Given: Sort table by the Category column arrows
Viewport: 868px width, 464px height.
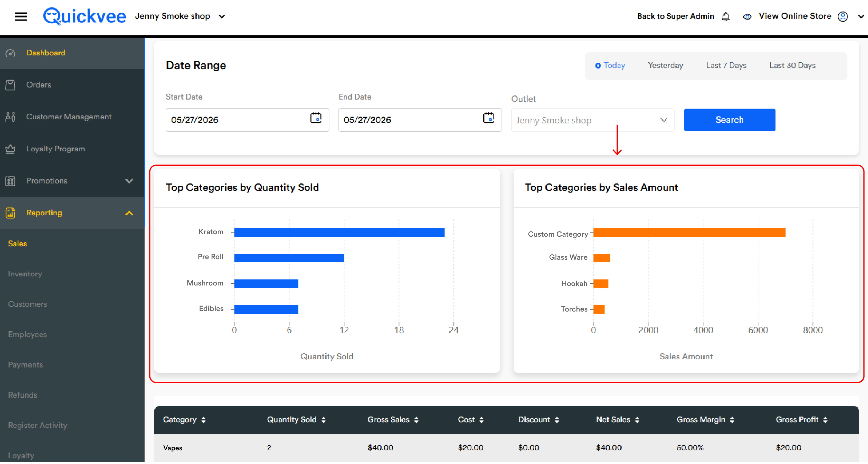Looking at the screenshot, I should pyautogui.click(x=203, y=420).
